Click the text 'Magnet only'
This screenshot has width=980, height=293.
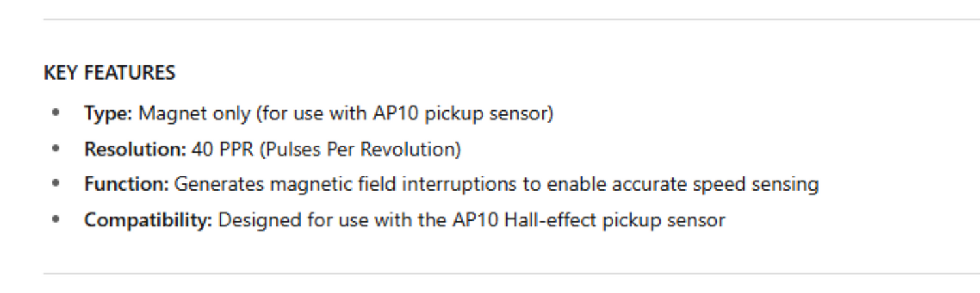coord(194,114)
